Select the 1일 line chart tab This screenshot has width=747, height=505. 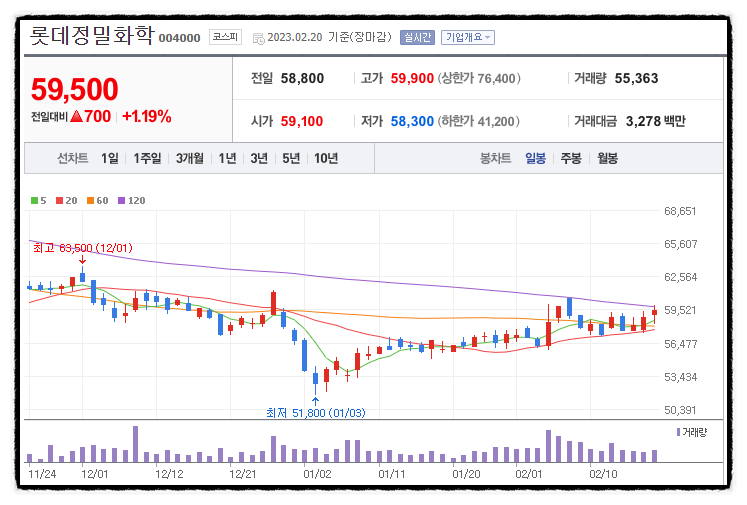point(110,158)
